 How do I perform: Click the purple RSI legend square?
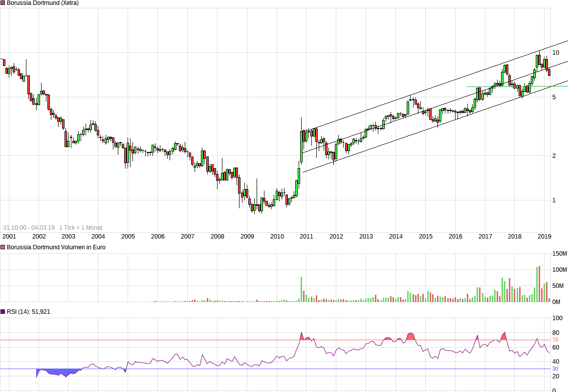click(x=2, y=311)
